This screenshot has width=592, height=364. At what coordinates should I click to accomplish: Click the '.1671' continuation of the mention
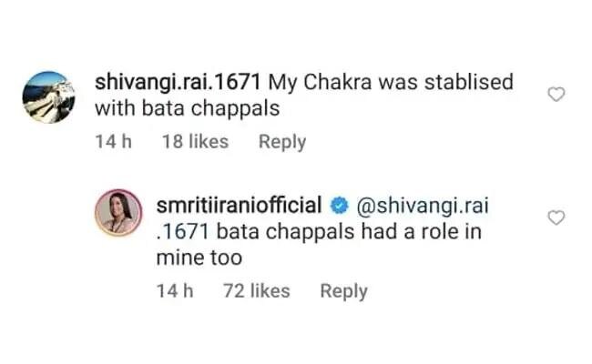coord(179,232)
